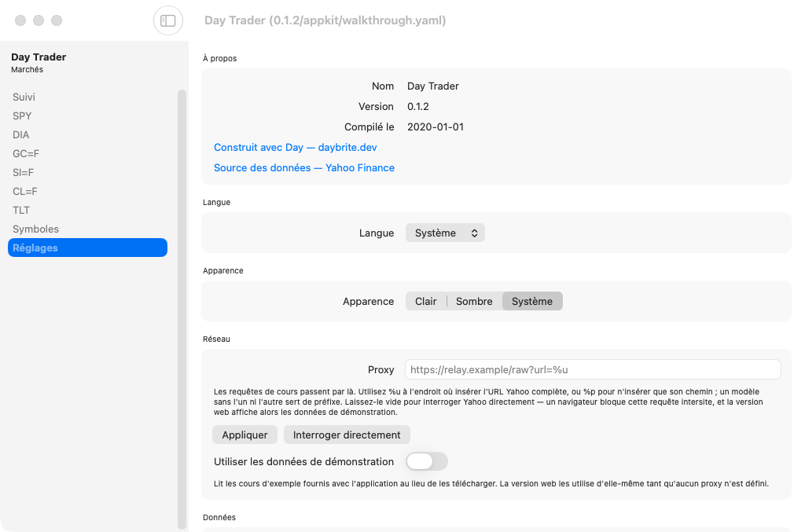Select SPY in the sidebar
Screen dimensions: 805x532
pos(87,116)
